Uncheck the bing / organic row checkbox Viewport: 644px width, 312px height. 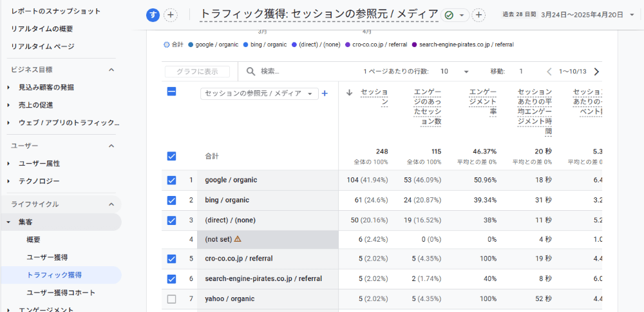tap(172, 200)
